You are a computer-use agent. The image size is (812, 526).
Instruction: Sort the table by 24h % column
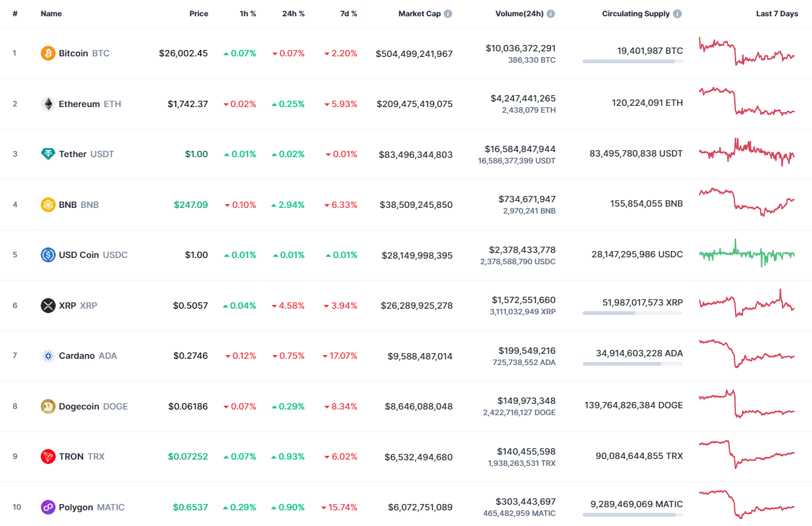point(293,13)
